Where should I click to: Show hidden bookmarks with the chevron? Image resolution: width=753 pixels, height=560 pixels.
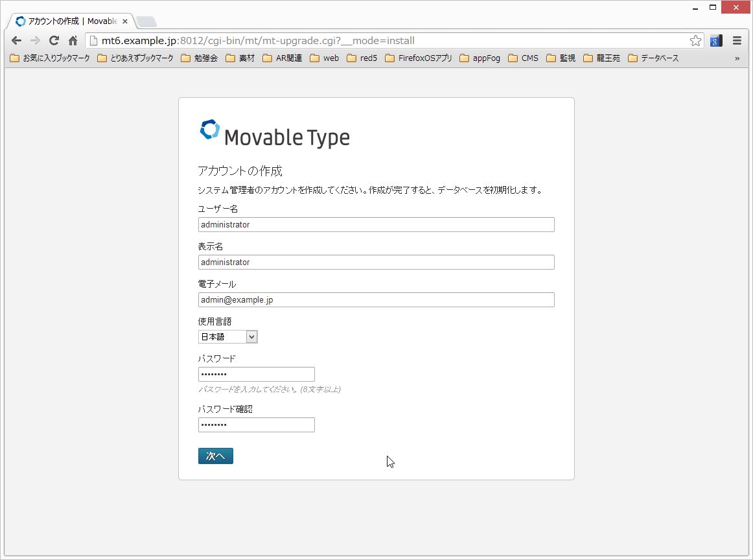click(x=737, y=58)
